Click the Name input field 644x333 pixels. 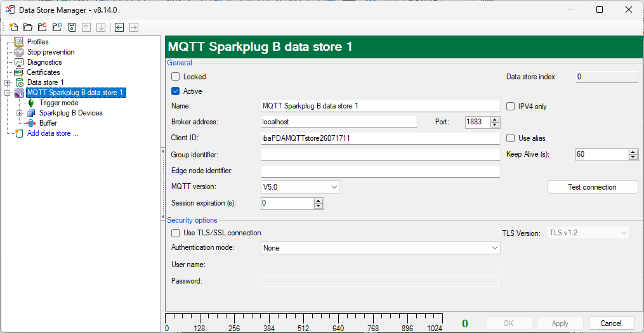click(x=380, y=106)
